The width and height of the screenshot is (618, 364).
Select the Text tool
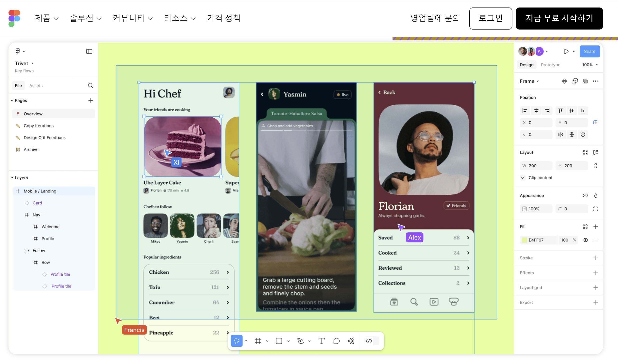(x=322, y=341)
